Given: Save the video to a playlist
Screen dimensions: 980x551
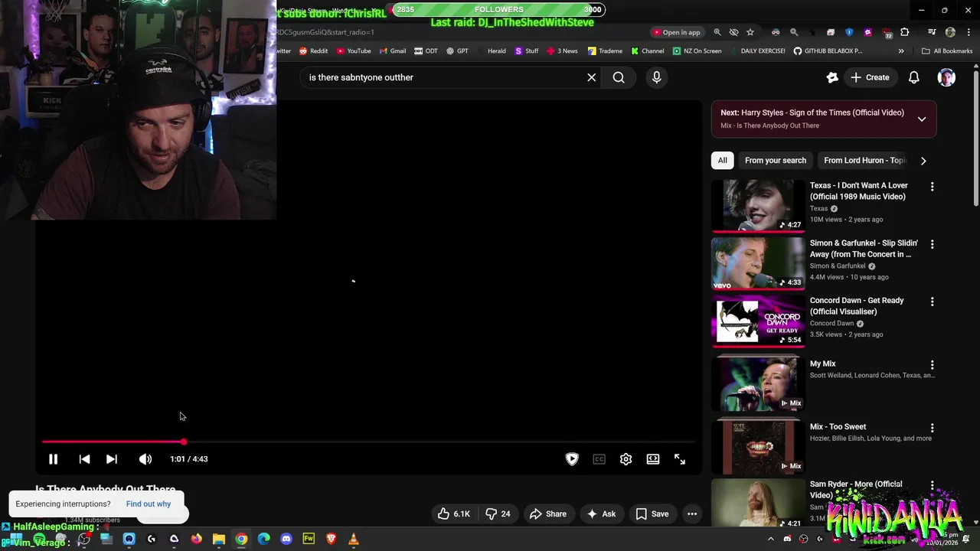Looking at the screenshot, I should point(652,514).
